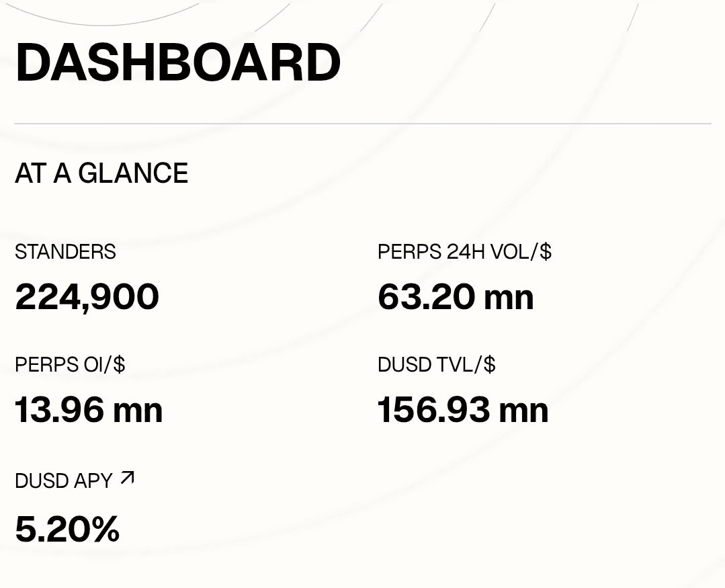Click the dollar sign in PERPS 24H VOL/$
This screenshot has width=725, height=588.
545,252
